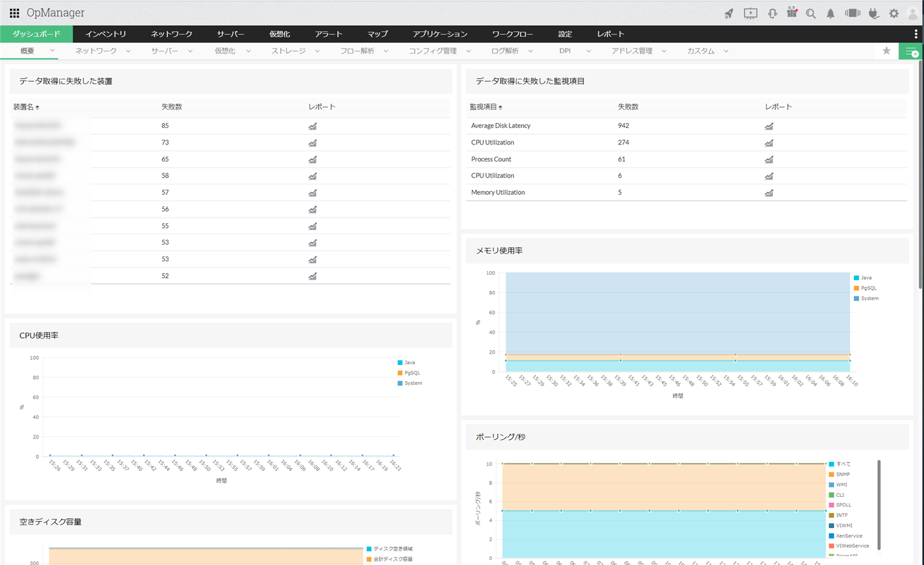The height and width of the screenshot is (565, 924).
Task: Click the System color swatch in メモリ使用率 legend
Action: (x=856, y=299)
